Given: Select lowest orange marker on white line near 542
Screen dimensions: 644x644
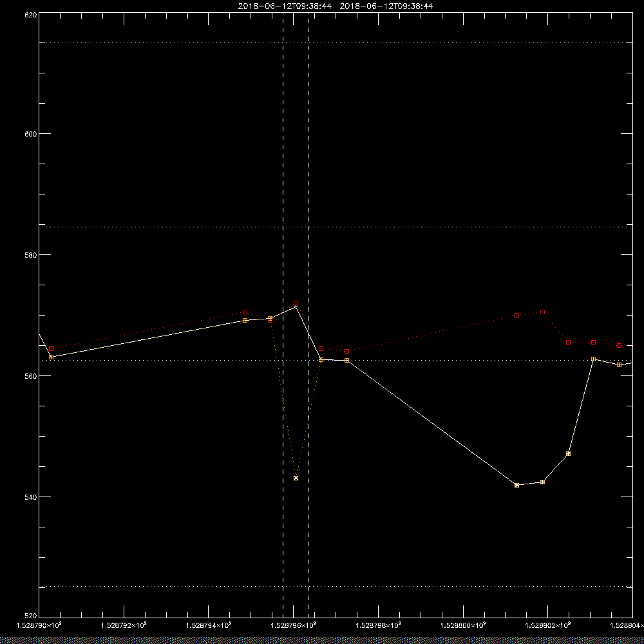Looking at the screenshot, I should tap(516, 485).
